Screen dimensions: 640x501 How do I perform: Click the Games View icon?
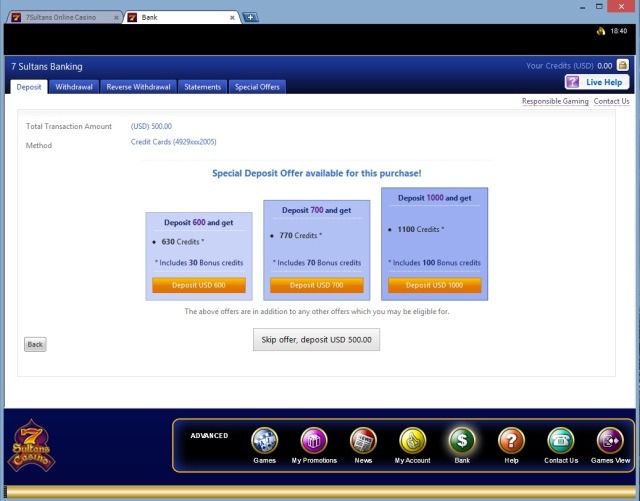tap(610, 441)
